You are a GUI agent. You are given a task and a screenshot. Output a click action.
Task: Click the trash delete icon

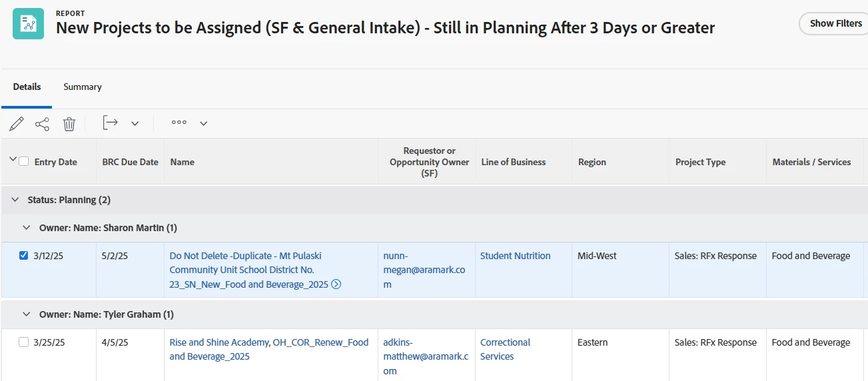coord(69,123)
